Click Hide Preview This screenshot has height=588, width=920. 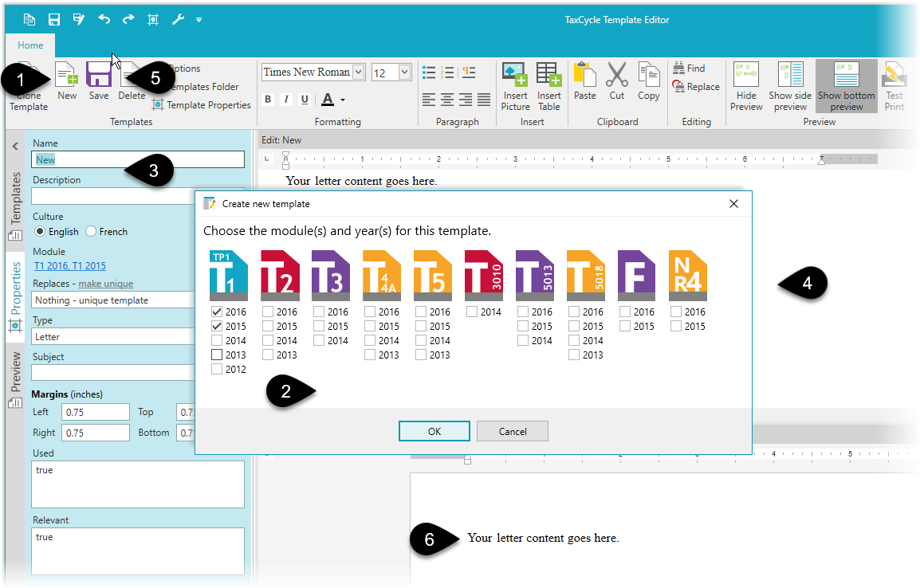(746, 86)
